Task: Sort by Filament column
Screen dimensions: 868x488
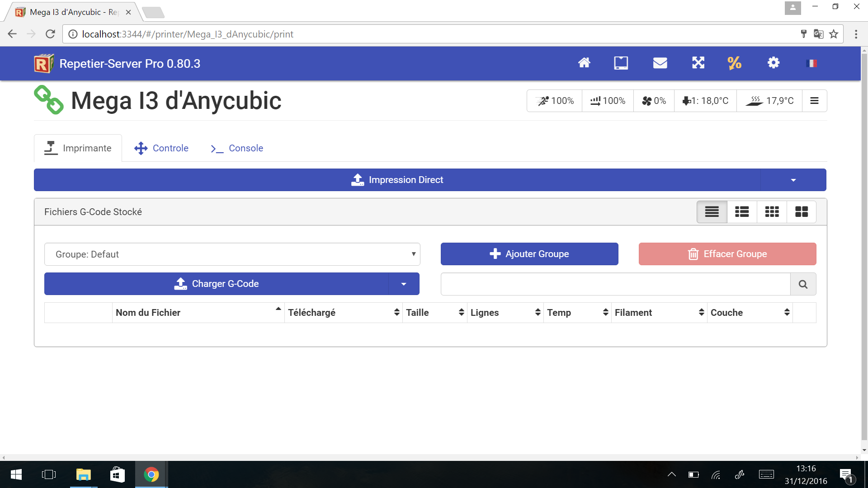Action: coord(659,313)
